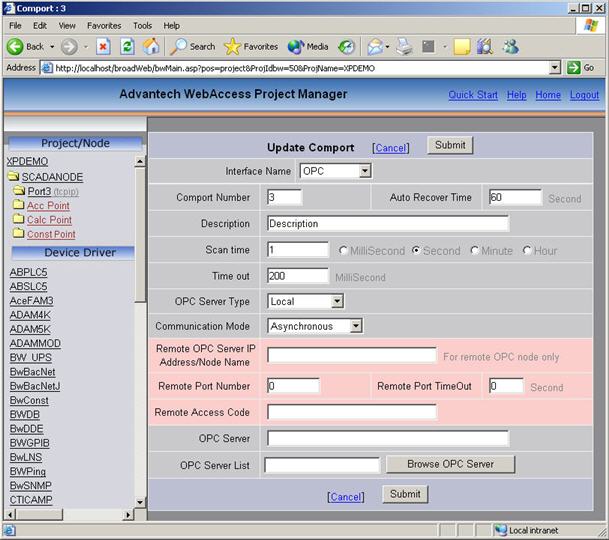Open the OPC Server Type dropdown
This screenshot has height=540, width=609.
[x=305, y=301]
